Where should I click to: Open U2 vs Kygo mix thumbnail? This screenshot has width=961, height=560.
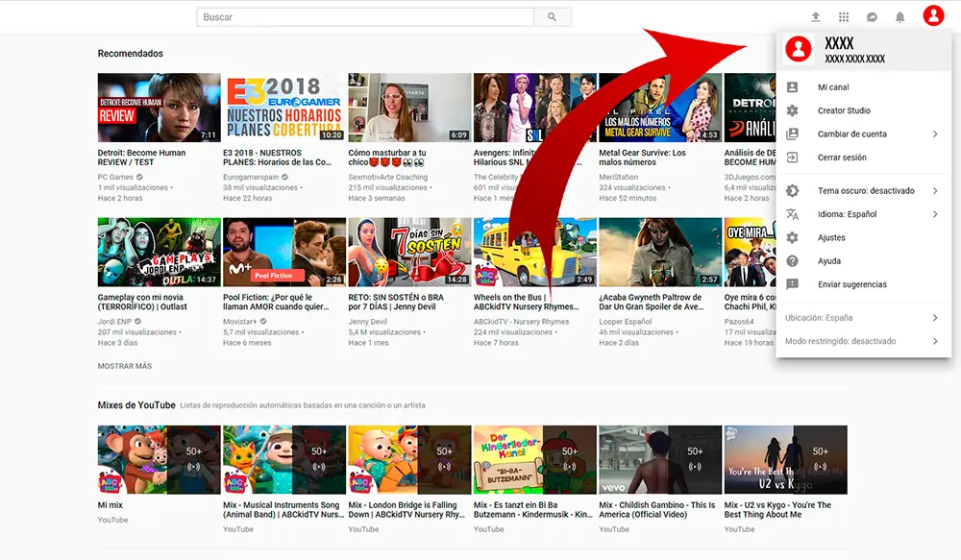pos(786,459)
